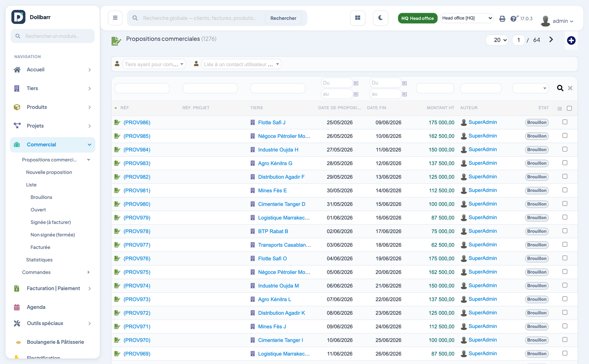Run the filter search magnifier icon
589x364 pixels.
[x=560, y=88]
